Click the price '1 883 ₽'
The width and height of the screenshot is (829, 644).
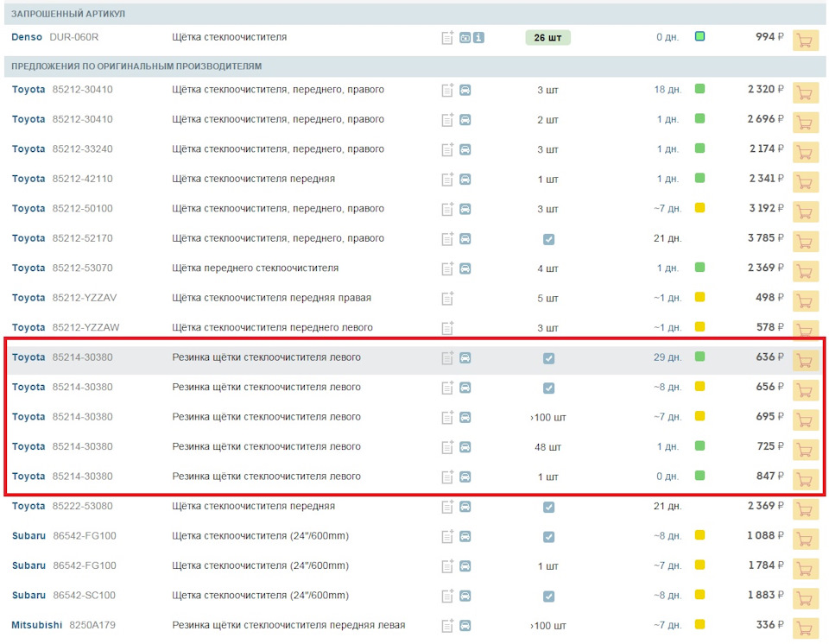coord(766,596)
